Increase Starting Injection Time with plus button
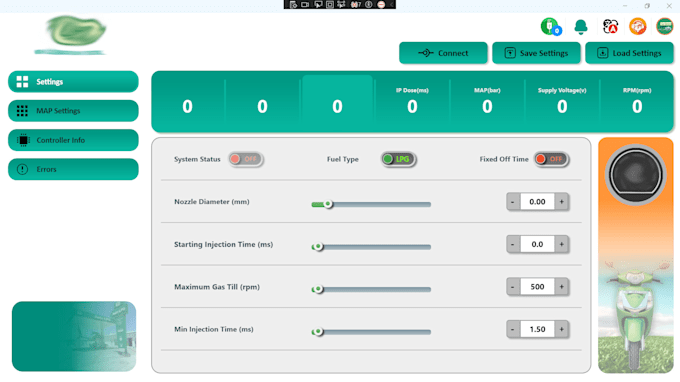The height and width of the screenshot is (382, 680). 562,244
